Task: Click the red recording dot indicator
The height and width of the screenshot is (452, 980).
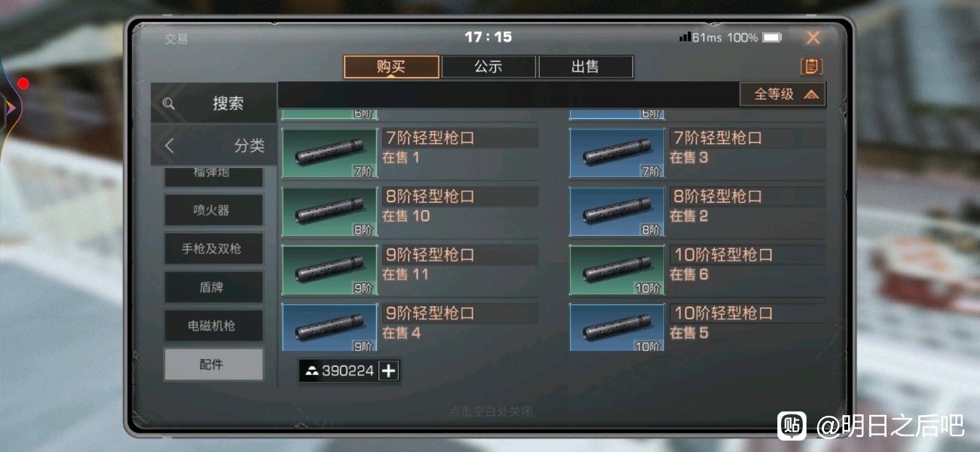Action: tap(23, 84)
